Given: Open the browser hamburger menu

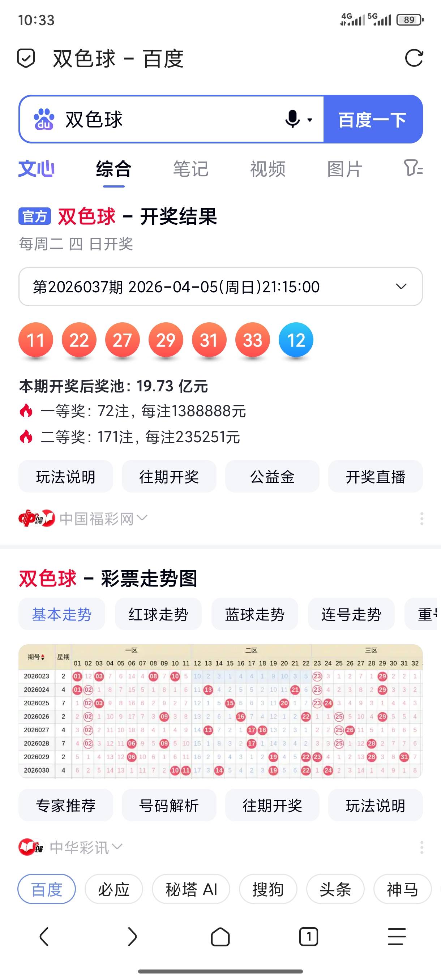Looking at the screenshot, I should pyautogui.click(x=397, y=937).
